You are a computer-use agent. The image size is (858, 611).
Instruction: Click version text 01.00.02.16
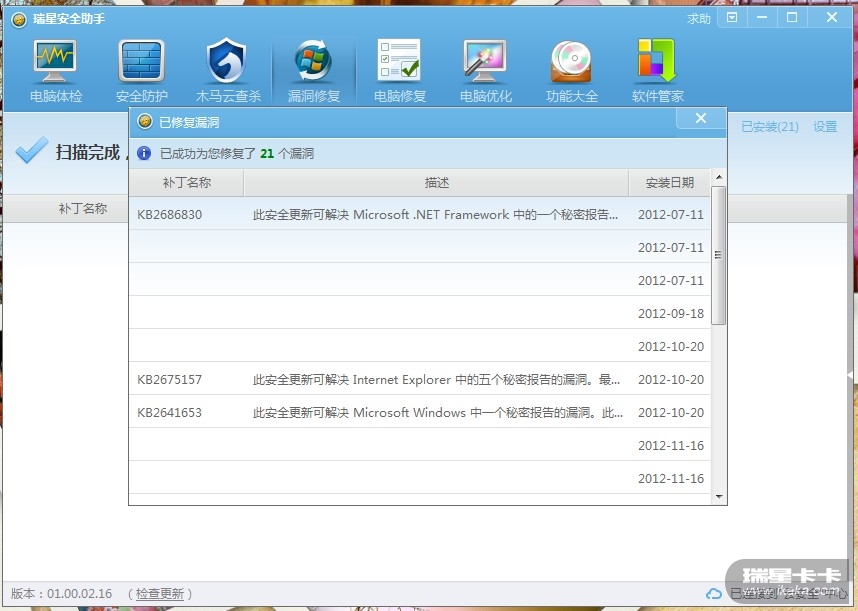[79, 593]
